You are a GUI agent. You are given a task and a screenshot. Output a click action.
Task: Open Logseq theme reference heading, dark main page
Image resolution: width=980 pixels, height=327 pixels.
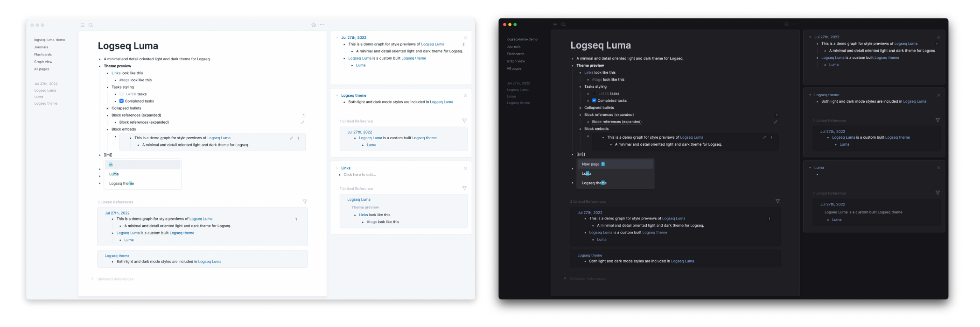click(590, 256)
